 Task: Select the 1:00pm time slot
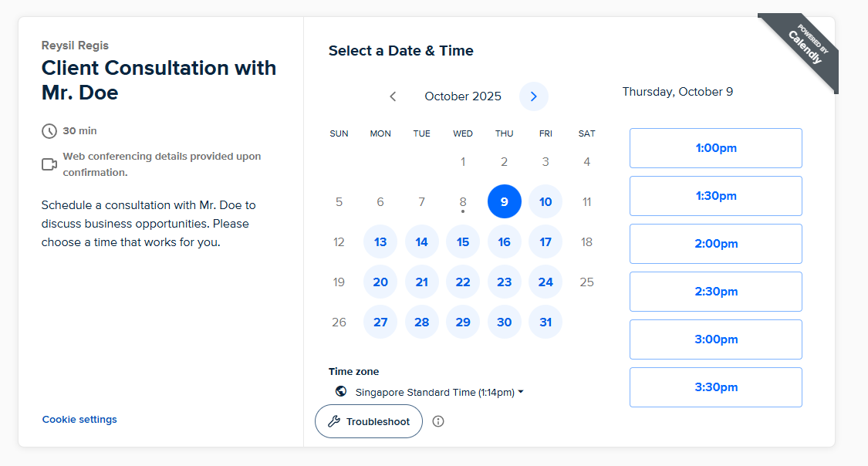[715, 148]
